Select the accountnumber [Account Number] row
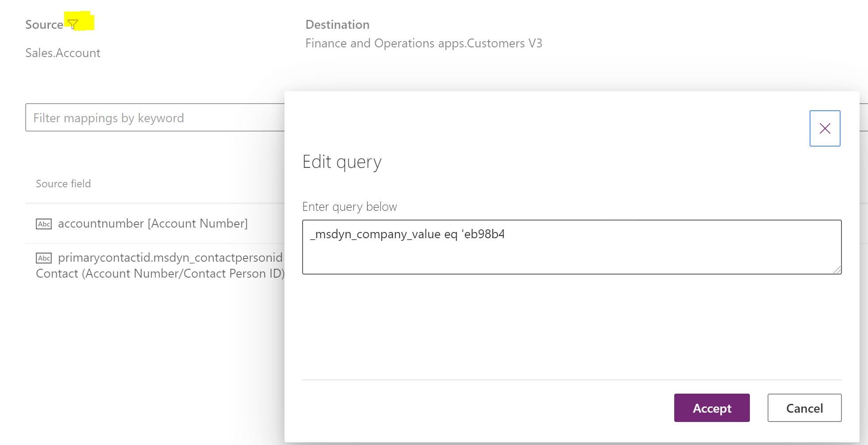Viewport: 868px width, 445px height. click(x=155, y=224)
